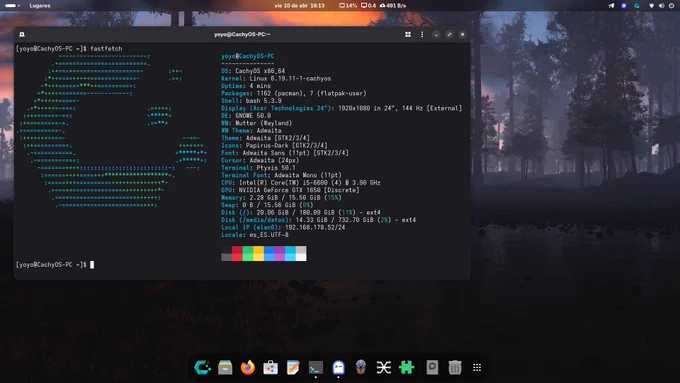Show all applications grid in the dock
The width and height of the screenshot is (680, 383).
(477, 367)
